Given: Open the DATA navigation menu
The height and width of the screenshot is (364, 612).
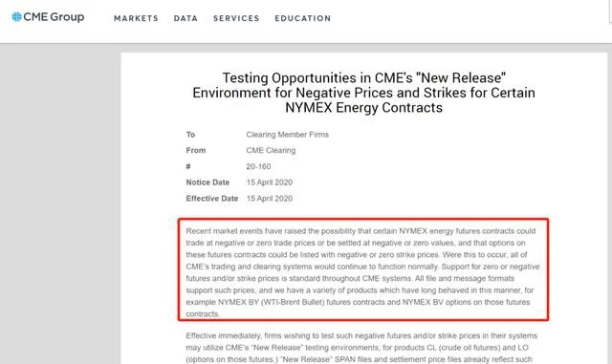Looking at the screenshot, I should pyautogui.click(x=186, y=18).
